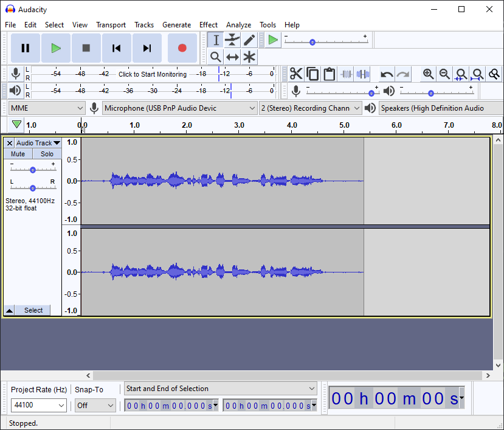Screen dimensions: 504x430
Task: Open the Audio Track dropdown menu
Action: pos(38,143)
